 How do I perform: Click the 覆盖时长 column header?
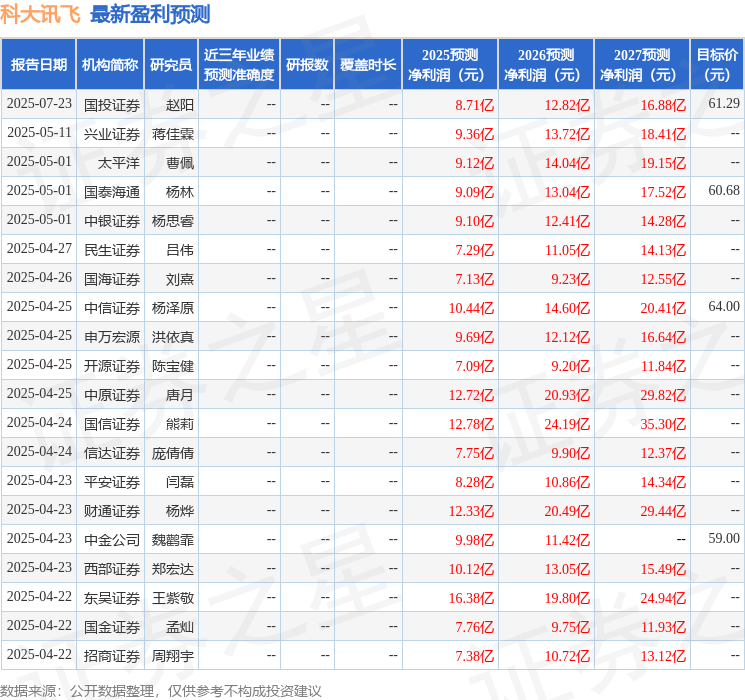[368, 65]
